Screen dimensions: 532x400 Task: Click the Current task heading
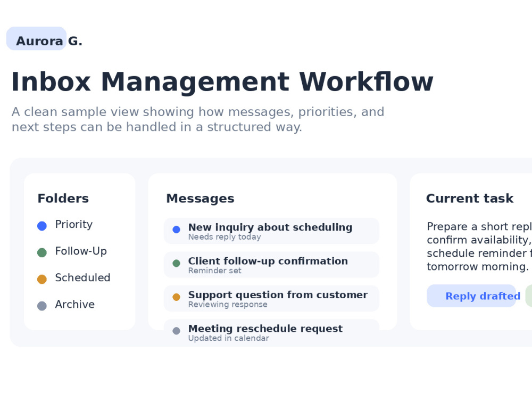[x=470, y=198]
